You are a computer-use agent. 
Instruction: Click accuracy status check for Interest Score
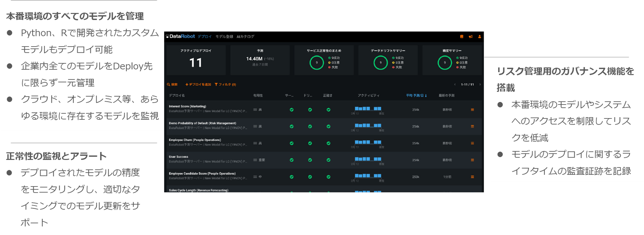coord(328,110)
